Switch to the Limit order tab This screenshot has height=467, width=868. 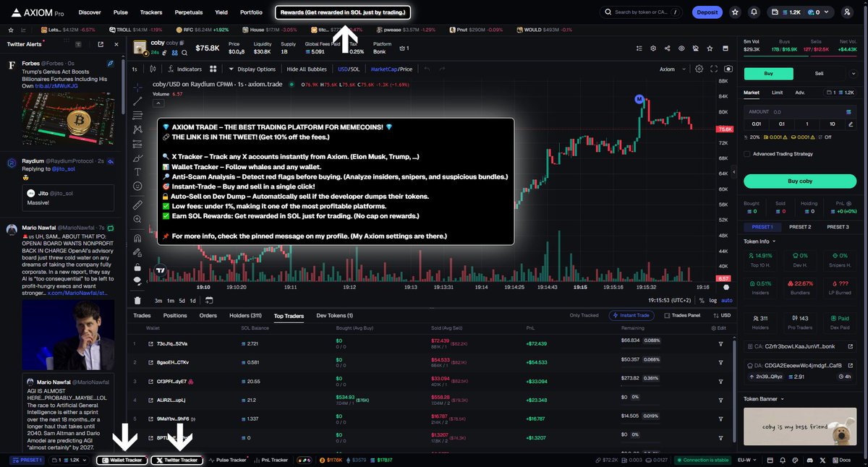(x=777, y=93)
